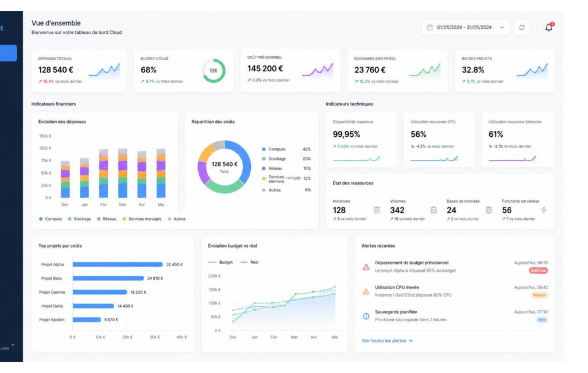Screen dimensions: 588x373
Task: Toggle Compute series in the bar chart legend
Action: (x=51, y=219)
